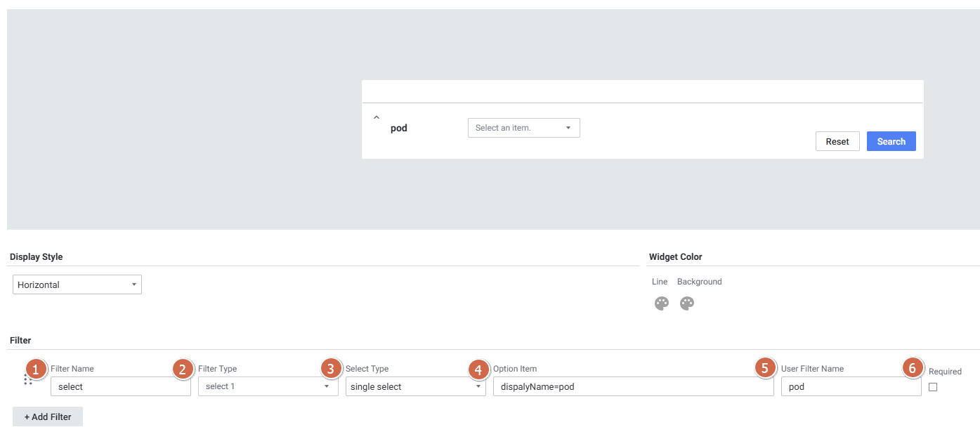Grab the filter row drag handle

pos(28,379)
